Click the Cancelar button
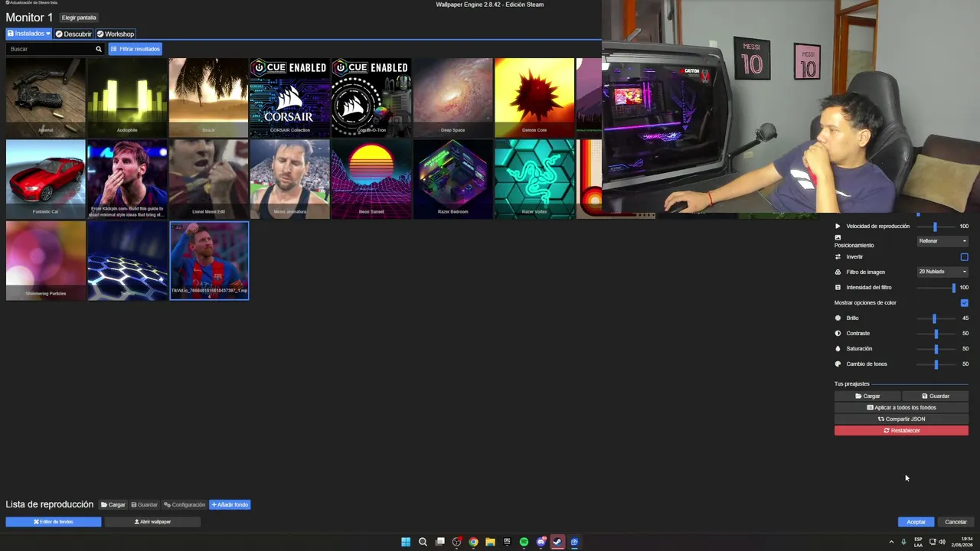The image size is (980, 551). pos(955,522)
